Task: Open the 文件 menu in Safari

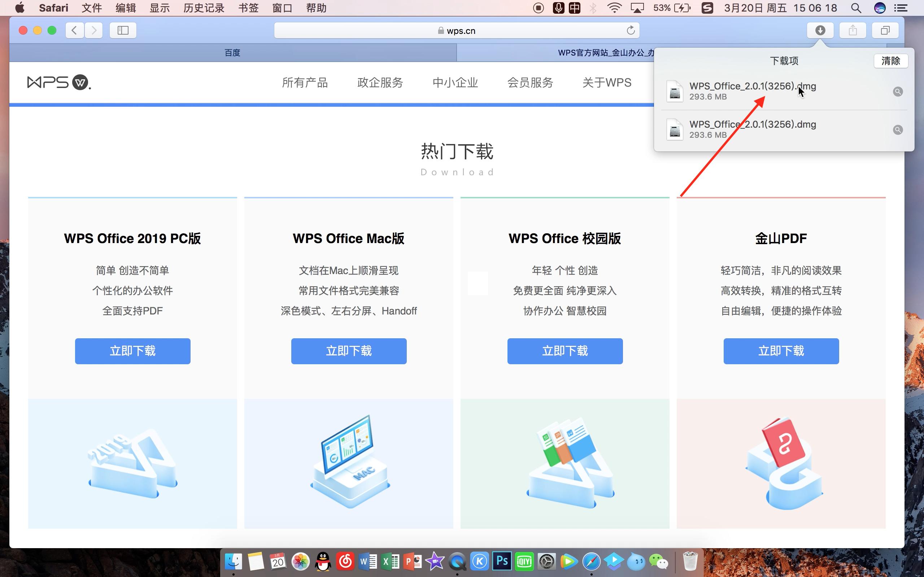Action: click(x=91, y=8)
